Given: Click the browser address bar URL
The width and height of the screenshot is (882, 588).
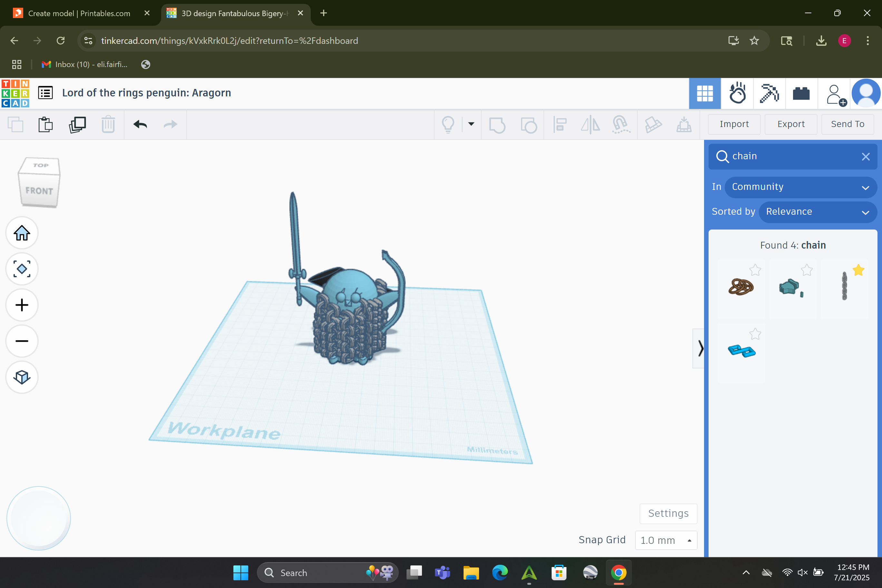Looking at the screenshot, I should pyautogui.click(x=230, y=41).
